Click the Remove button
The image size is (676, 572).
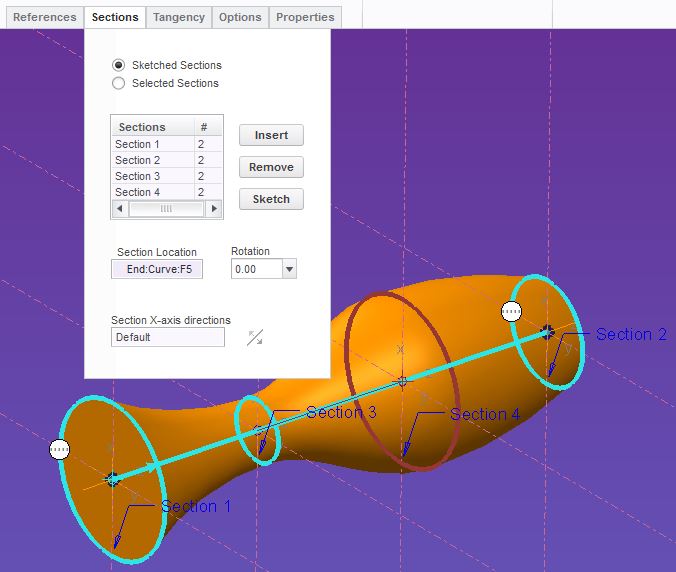click(271, 167)
